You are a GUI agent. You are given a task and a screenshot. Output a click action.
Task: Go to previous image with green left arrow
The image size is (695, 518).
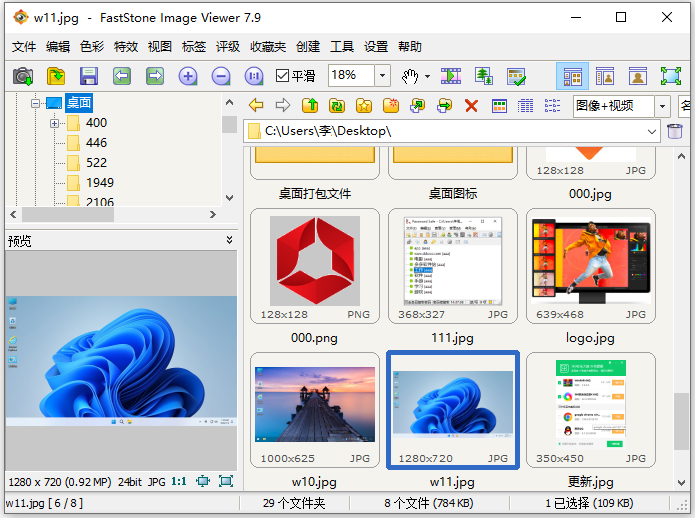click(122, 76)
